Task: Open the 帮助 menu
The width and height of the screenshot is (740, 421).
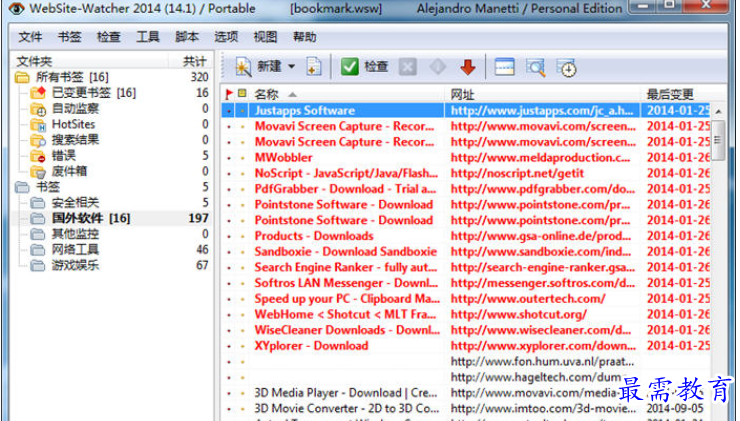Action: pos(304,37)
